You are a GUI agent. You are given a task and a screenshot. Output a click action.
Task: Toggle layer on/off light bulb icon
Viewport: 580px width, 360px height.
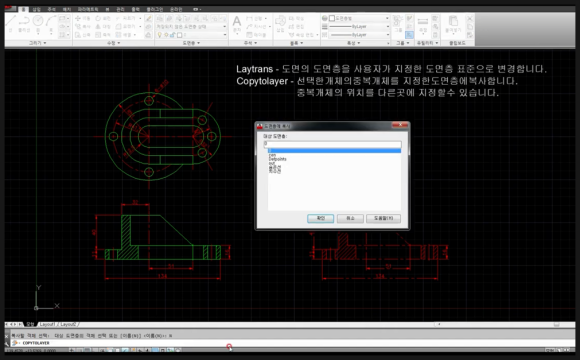coord(159,35)
